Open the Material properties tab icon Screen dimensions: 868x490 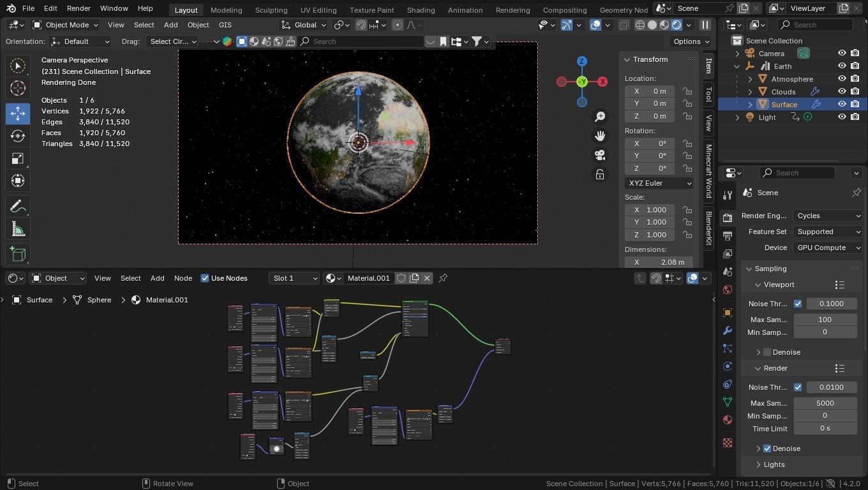(728, 420)
